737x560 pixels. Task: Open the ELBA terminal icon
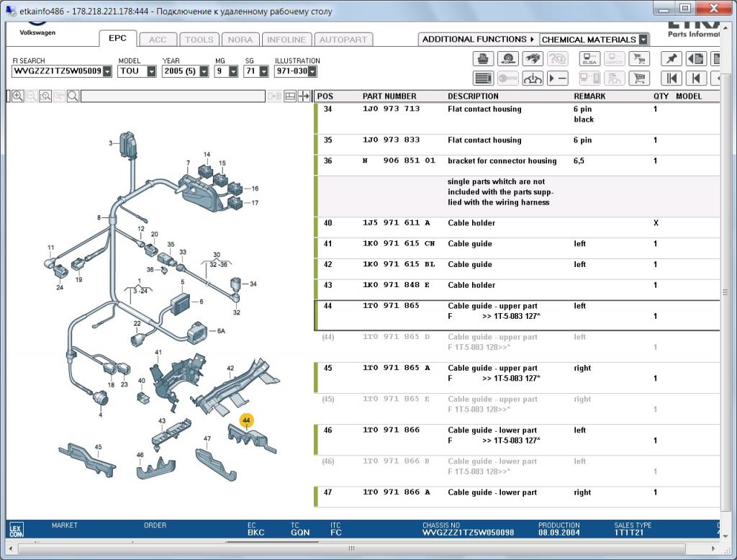(589, 59)
